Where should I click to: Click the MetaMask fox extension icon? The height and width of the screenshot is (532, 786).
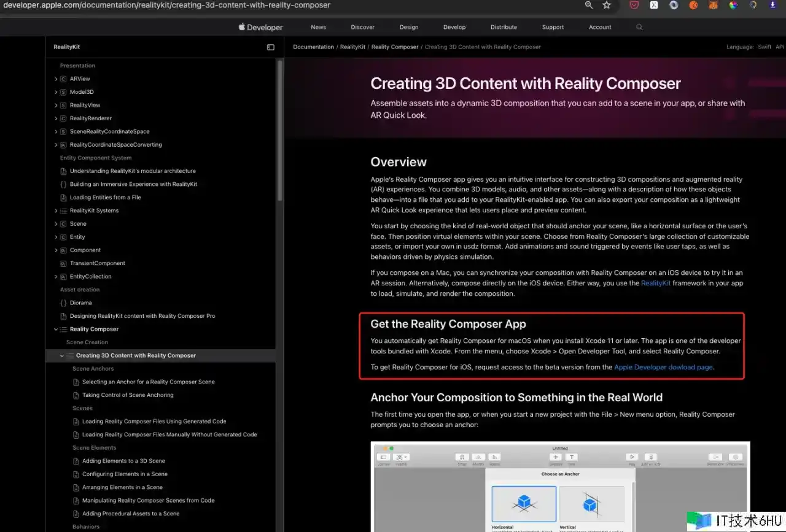click(x=713, y=5)
